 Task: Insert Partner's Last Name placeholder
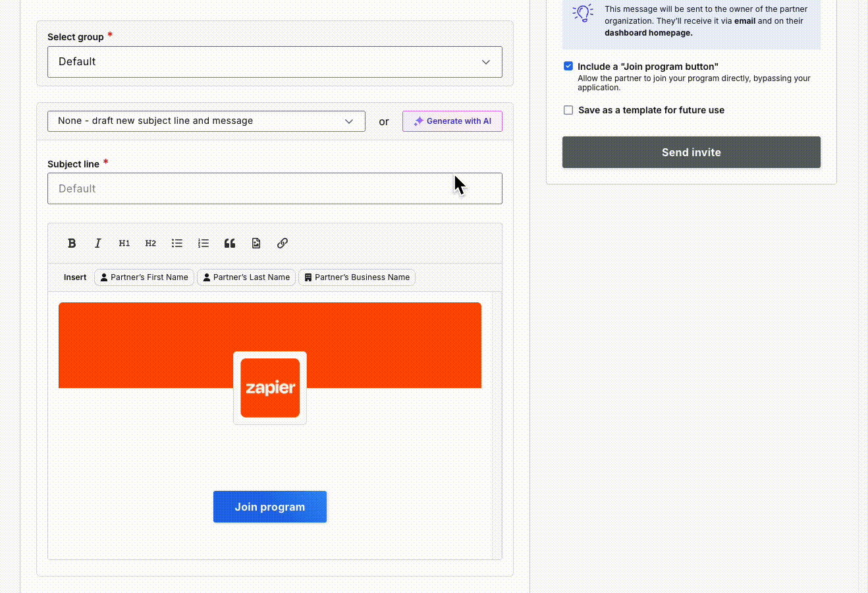coord(246,277)
